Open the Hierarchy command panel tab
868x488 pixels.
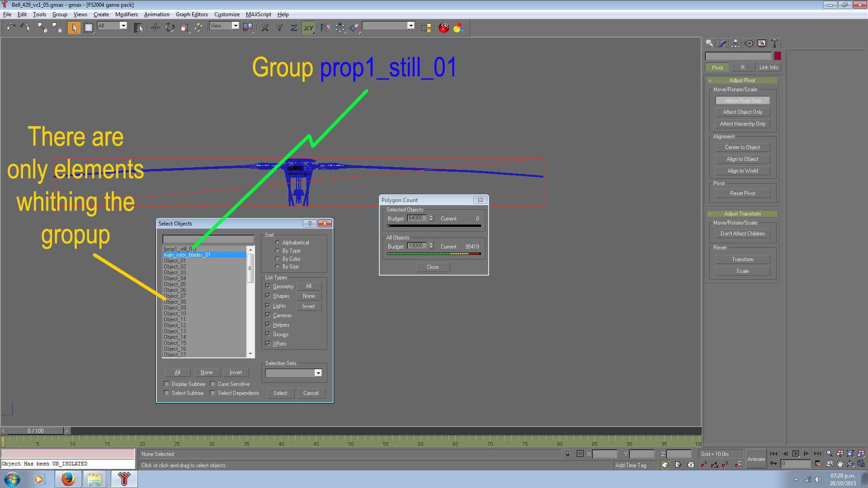736,43
